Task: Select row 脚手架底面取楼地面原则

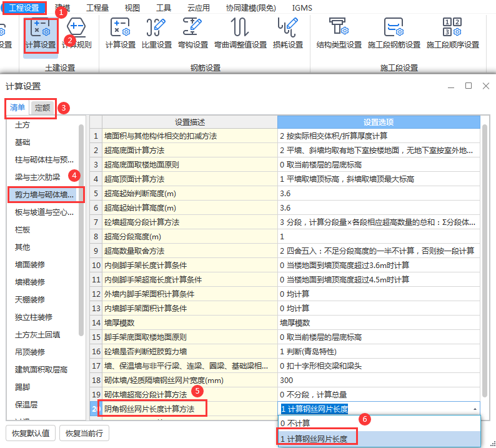Action: 190,337
